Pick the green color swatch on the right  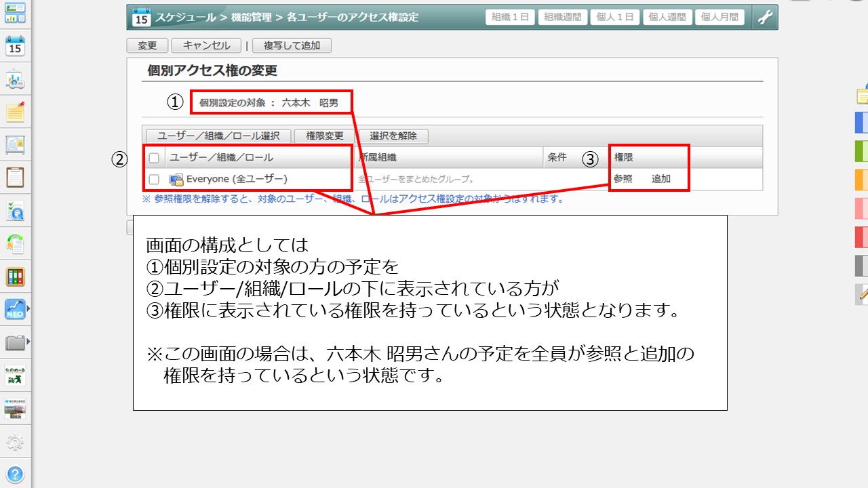click(861, 150)
